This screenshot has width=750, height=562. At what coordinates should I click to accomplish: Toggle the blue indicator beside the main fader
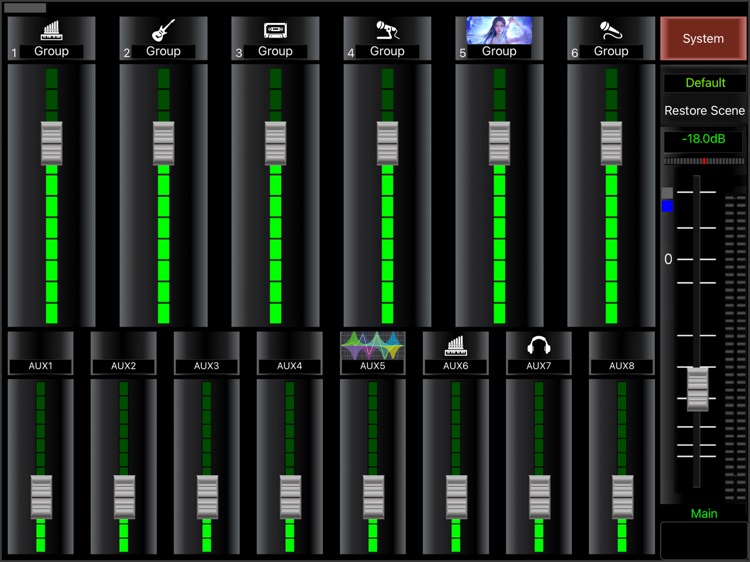[667, 206]
